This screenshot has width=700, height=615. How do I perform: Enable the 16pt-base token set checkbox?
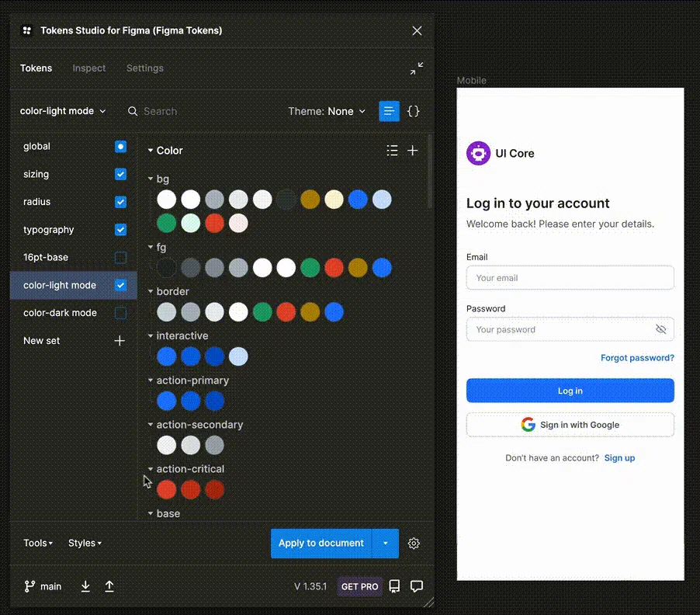[x=120, y=257]
